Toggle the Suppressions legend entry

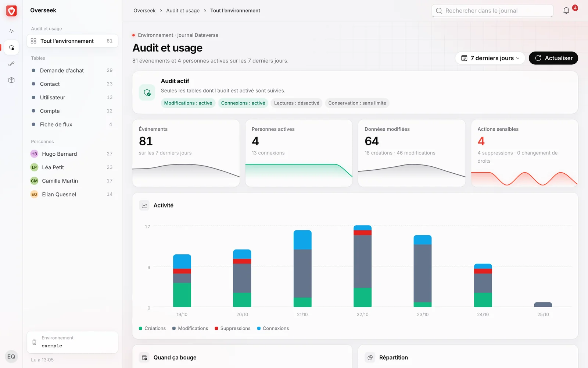[232, 328]
